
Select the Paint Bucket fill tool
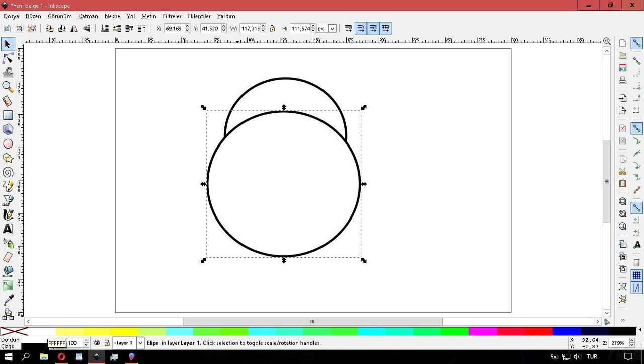pos(8,271)
